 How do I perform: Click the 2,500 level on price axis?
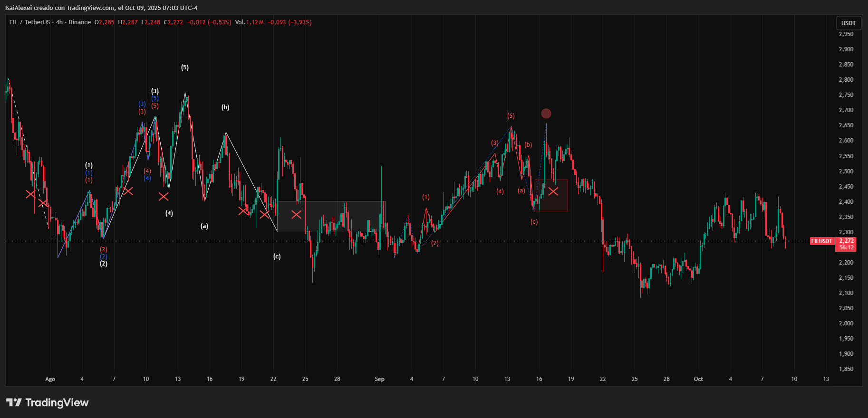coord(846,171)
